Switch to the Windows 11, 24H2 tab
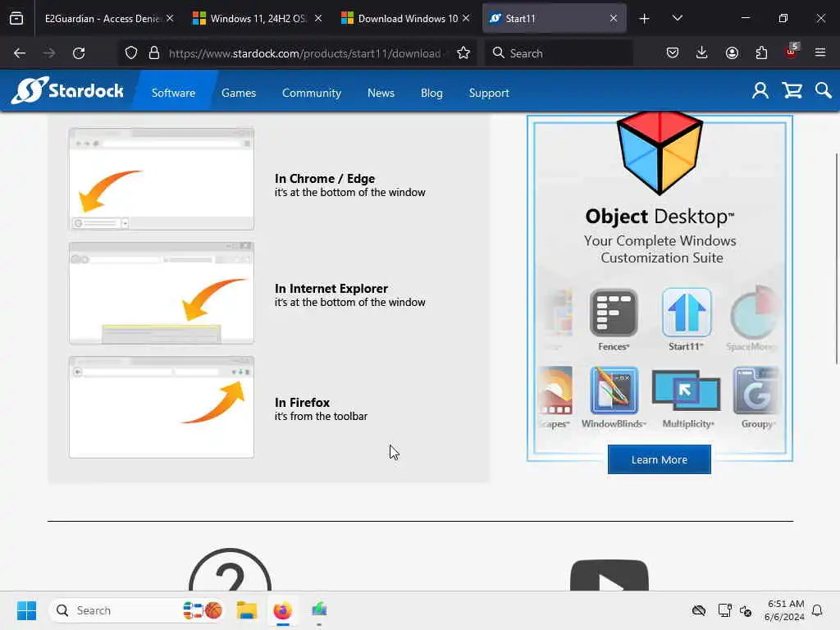The image size is (840, 630). [x=257, y=19]
